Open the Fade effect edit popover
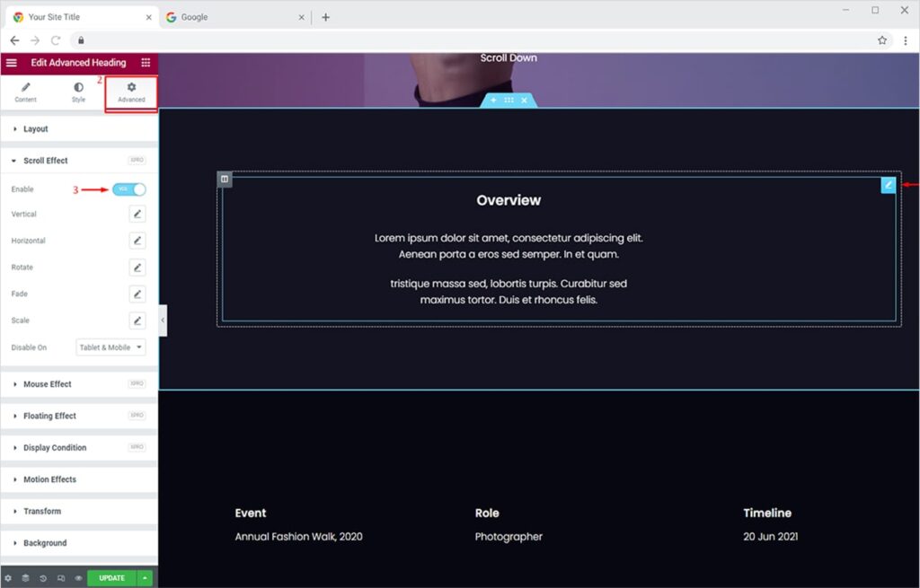Screen dimensions: 920x588 (x=137, y=294)
